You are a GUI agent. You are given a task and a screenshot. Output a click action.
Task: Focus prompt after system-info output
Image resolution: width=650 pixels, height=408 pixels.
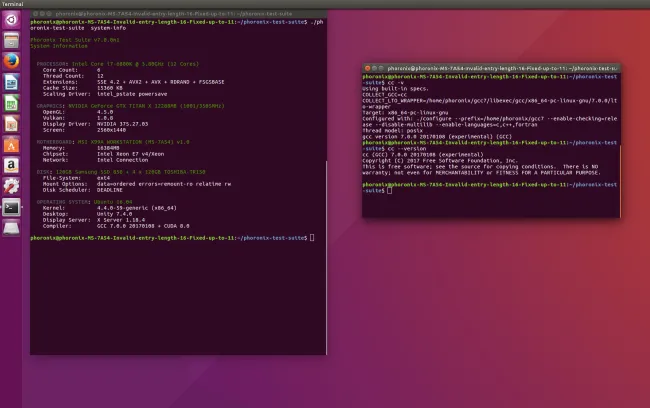(x=313, y=238)
